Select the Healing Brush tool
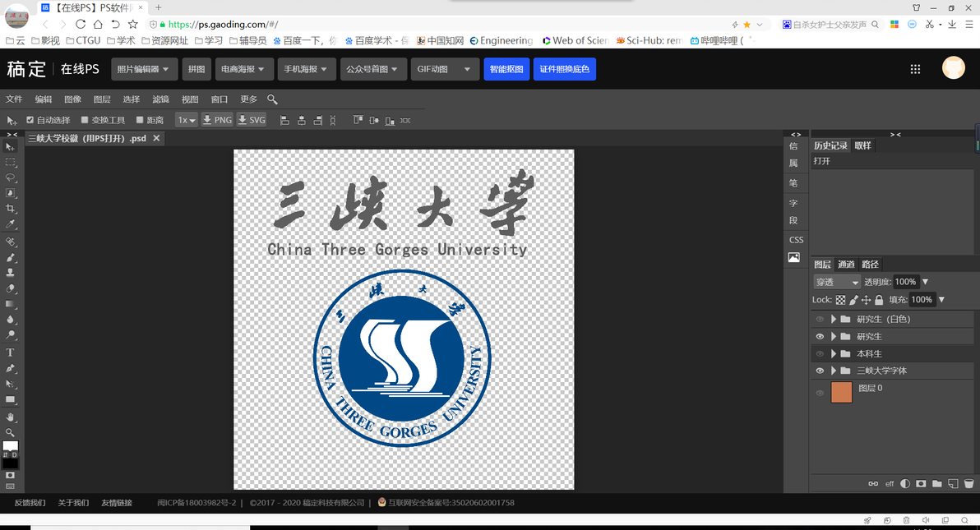Image resolution: width=980 pixels, height=530 pixels. tap(10, 242)
